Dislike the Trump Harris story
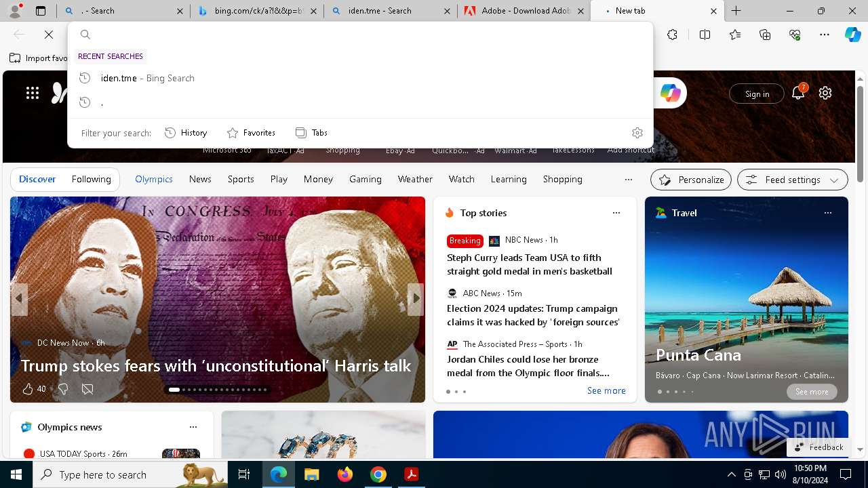Screen dimensions: 868x488 click(x=63, y=389)
